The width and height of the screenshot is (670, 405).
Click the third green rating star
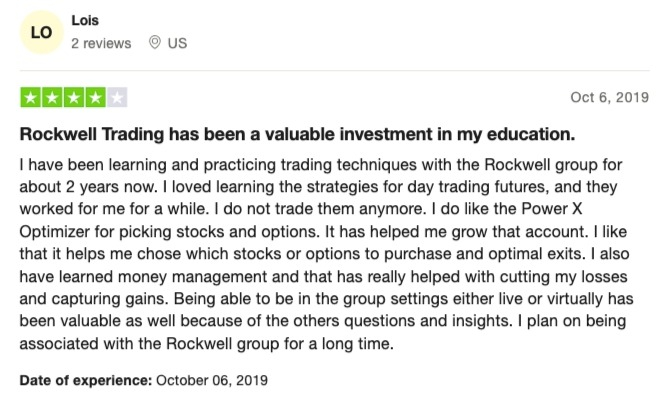(x=73, y=98)
